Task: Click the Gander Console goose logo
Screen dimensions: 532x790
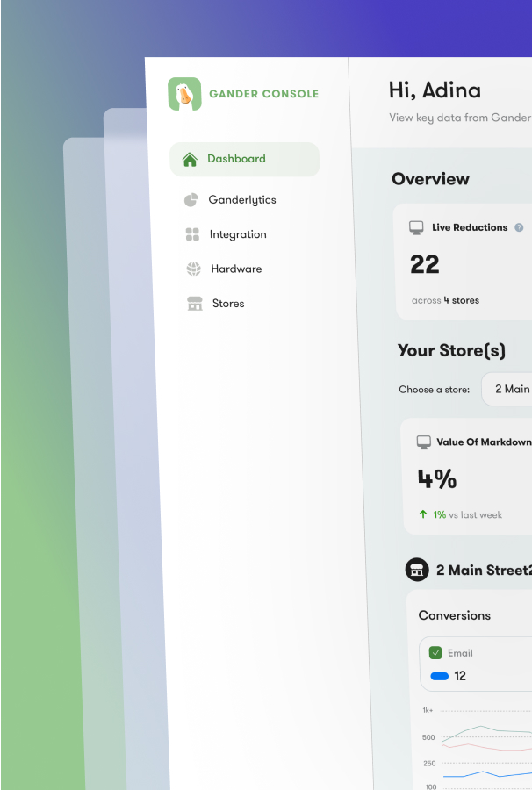Action: 184,94
